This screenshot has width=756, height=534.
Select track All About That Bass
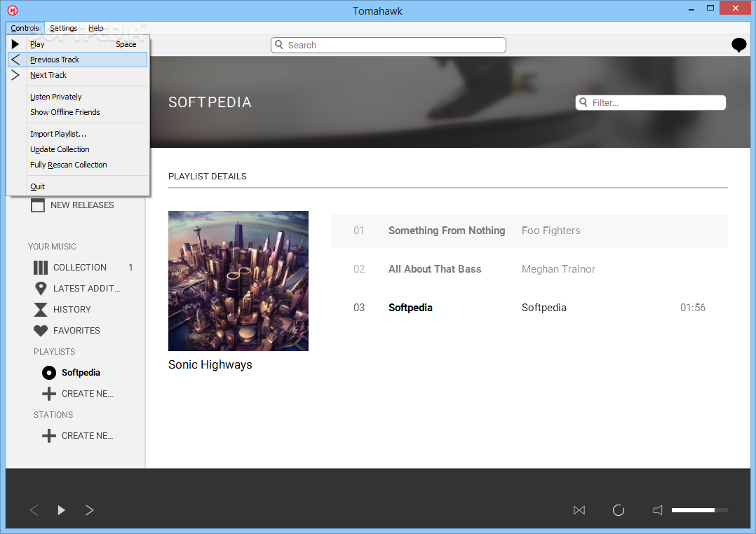(435, 269)
